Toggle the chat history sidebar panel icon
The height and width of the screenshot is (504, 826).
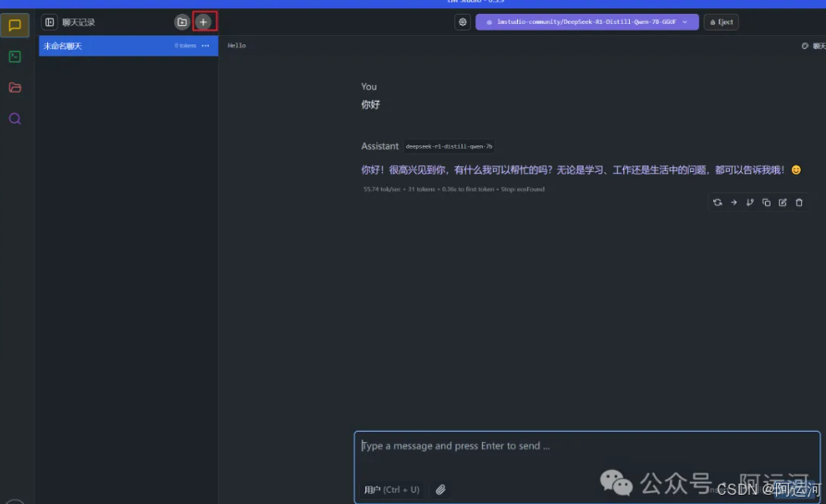pos(50,22)
